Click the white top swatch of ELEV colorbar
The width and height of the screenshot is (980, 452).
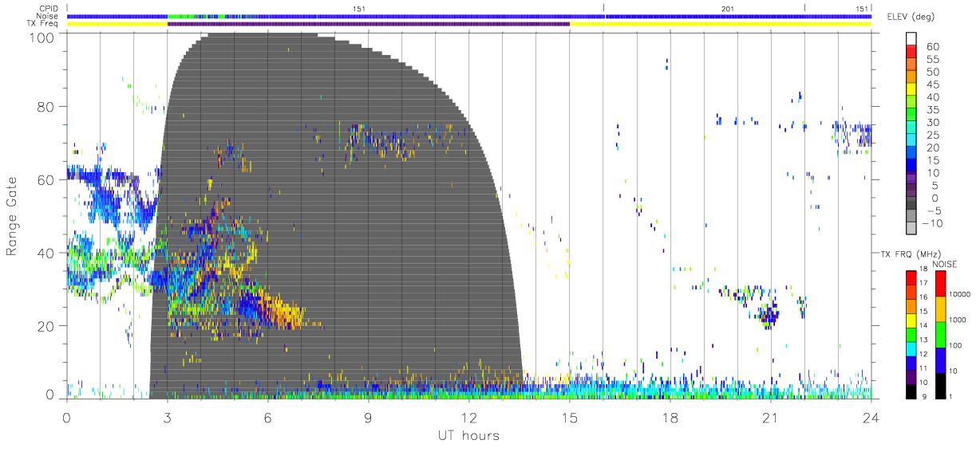(x=911, y=38)
